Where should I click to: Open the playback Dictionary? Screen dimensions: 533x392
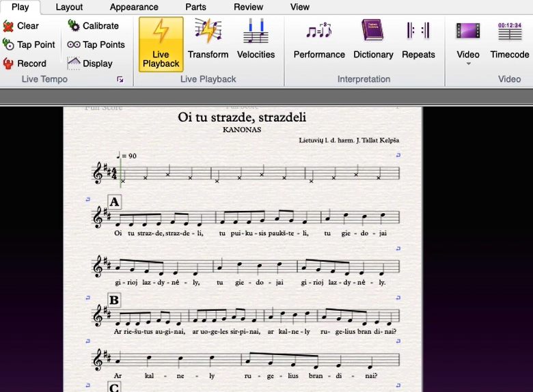[373, 39]
